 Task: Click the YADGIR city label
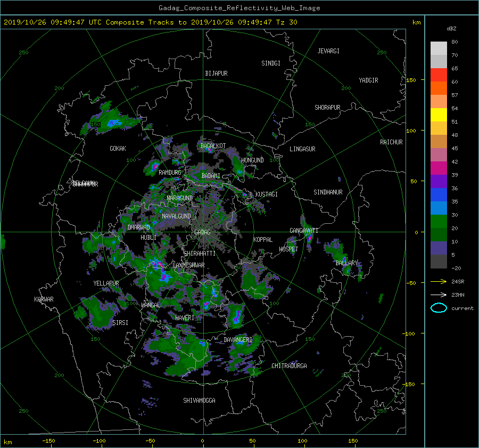[x=368, y=80]
